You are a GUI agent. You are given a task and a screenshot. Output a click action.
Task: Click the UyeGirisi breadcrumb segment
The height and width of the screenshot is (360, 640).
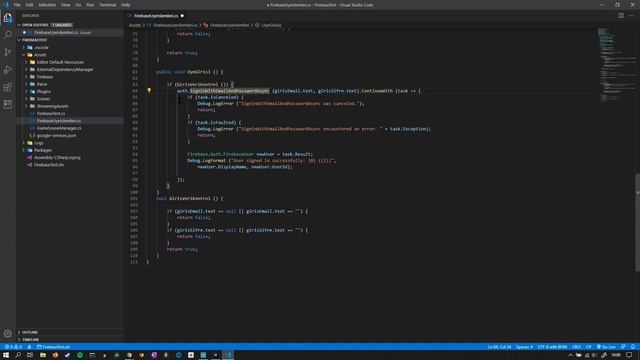(271, 25)
